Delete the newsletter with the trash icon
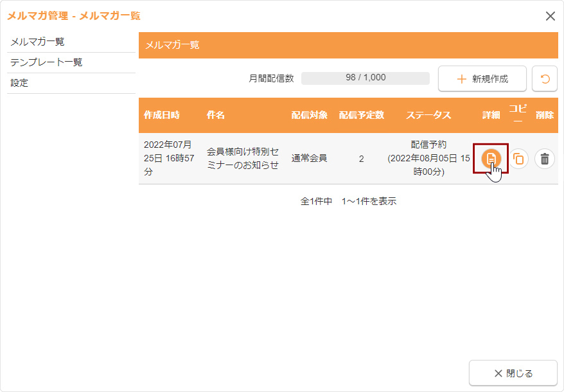The height and width of the screenshot is (392, 564). point(545,159)
